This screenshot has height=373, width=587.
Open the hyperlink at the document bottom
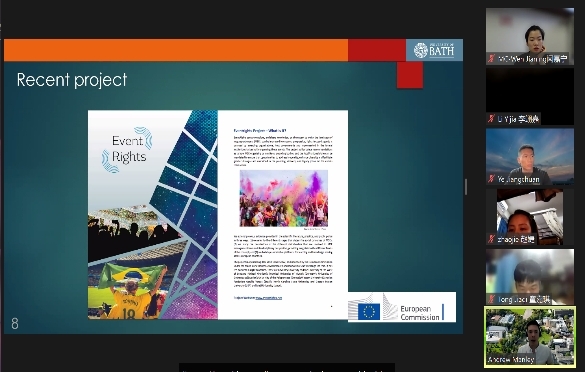(x=269, y=298)
